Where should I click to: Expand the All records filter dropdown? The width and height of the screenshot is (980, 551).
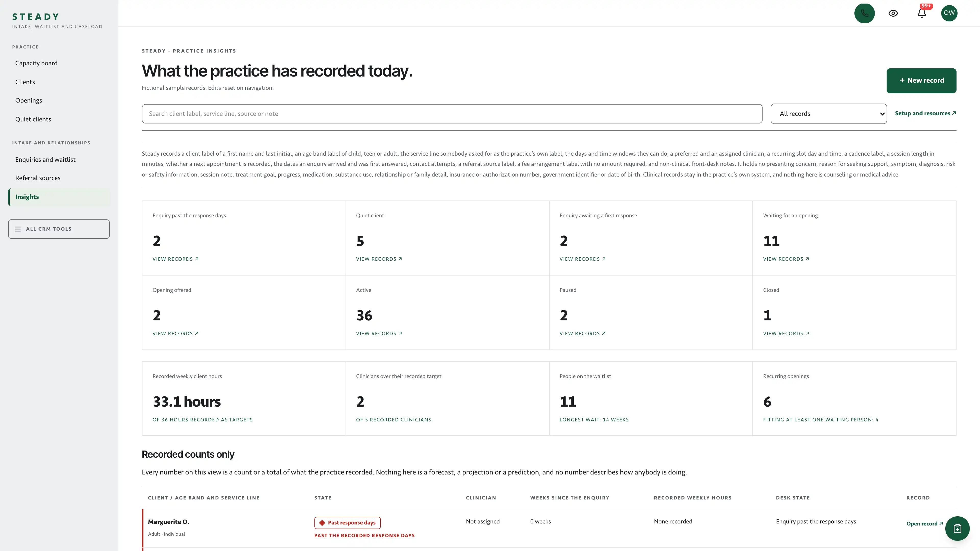coord(829,114)
